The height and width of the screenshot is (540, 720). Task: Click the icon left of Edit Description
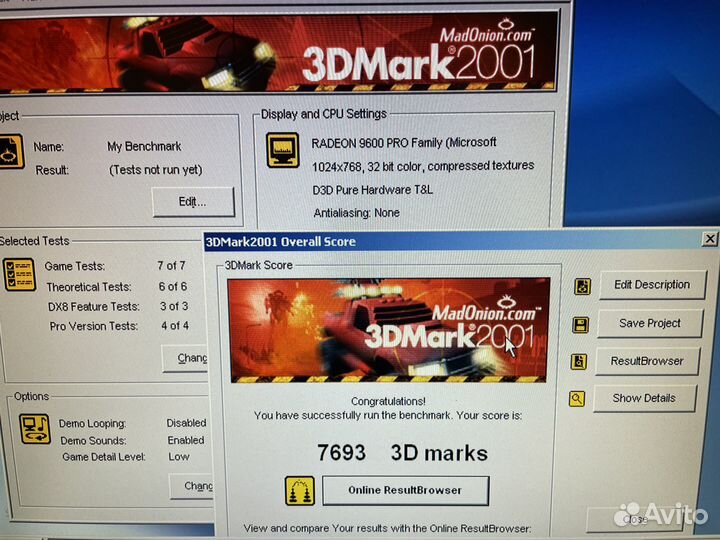pos(582,286)
